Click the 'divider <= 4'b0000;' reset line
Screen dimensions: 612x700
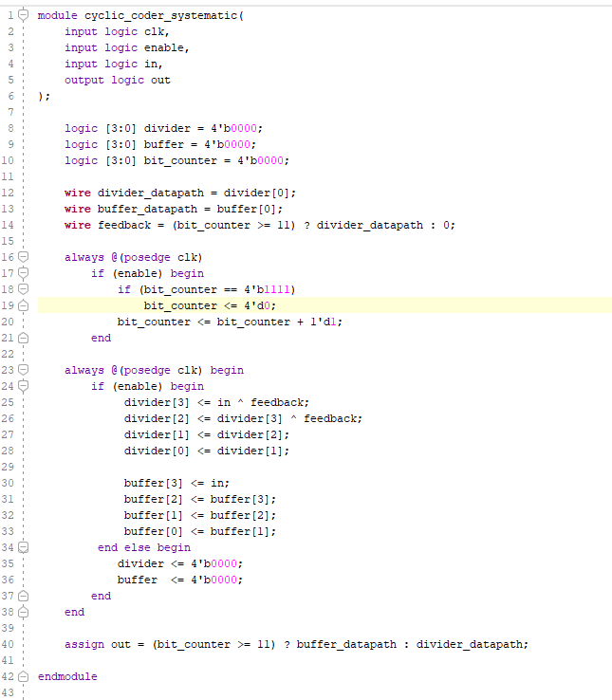click(x=180, y=563)
